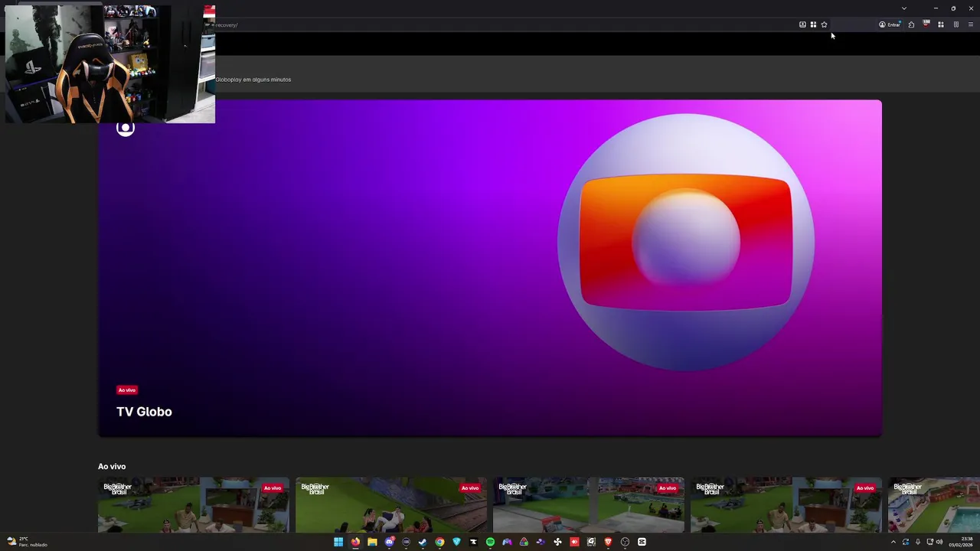The image size is (980, 551).
Task: Open the white fan-shaped icon in taskbar
Action: (x=557, y=542)
